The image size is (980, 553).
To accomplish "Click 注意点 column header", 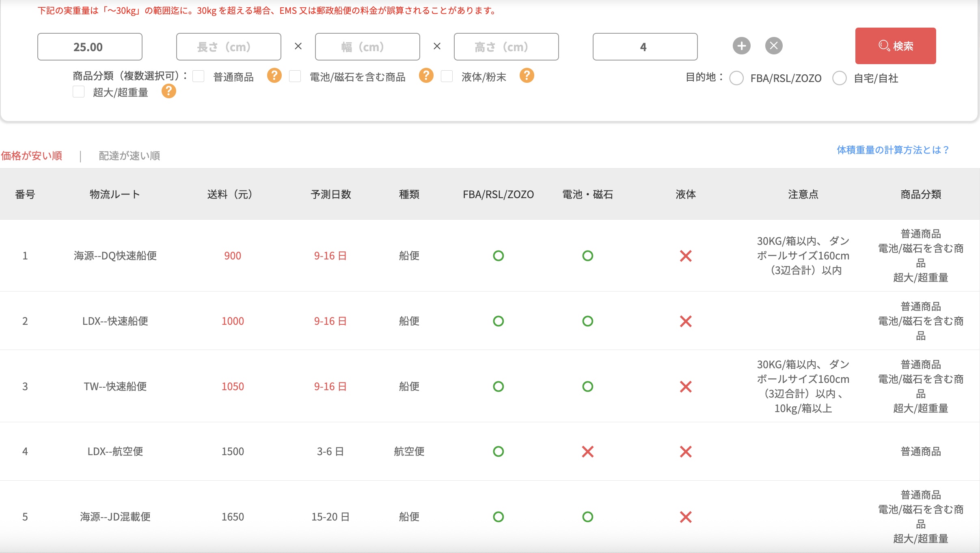I will pyautogui.click(x=803, y=194).
